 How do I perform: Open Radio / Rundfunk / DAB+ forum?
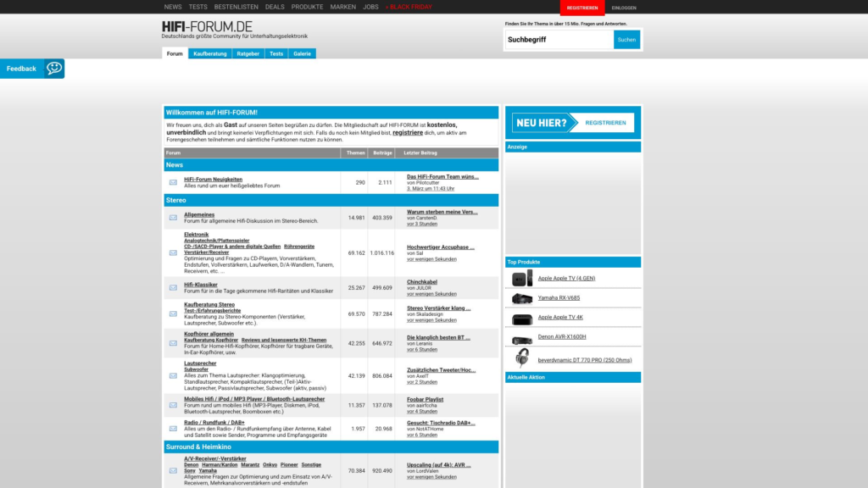(214, 422)
